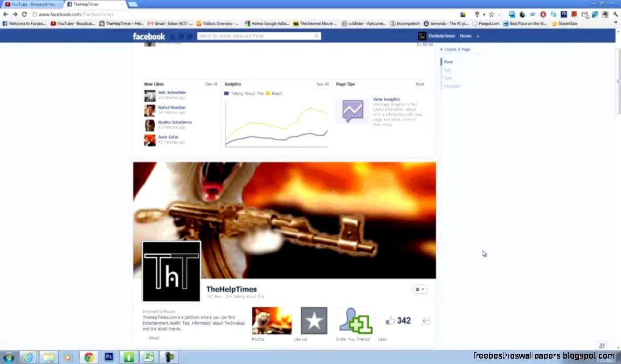The height and width of the screenshot is (364, 621).
Task: Click the green taskbar application icon
Action: pos(129,358)
